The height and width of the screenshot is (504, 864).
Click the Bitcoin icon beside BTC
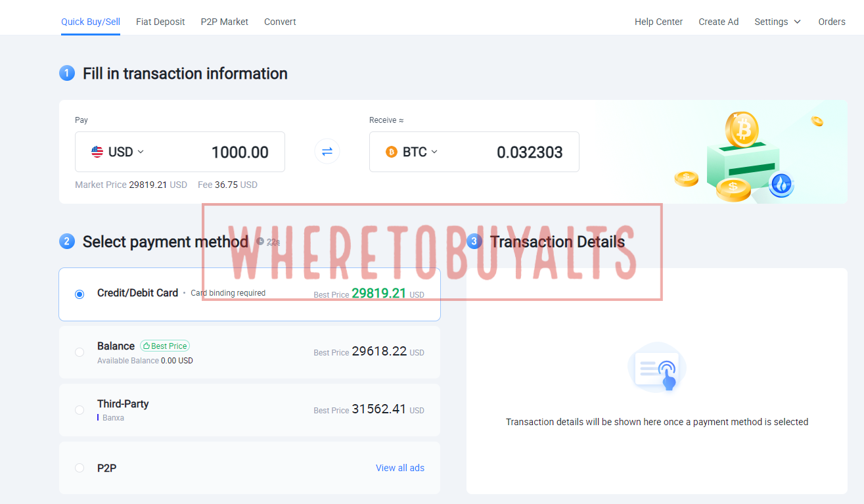[x=392, y=152]
